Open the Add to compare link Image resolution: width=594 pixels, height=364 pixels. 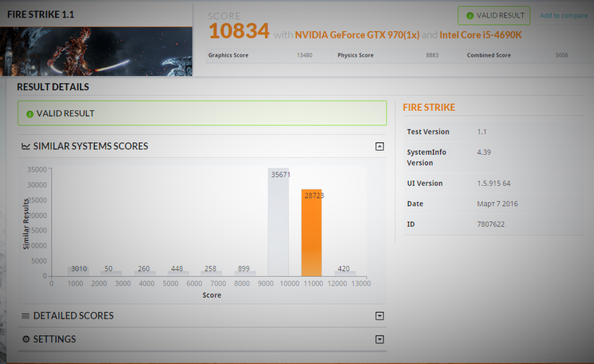pyautogui.click(x=564, y=15)
